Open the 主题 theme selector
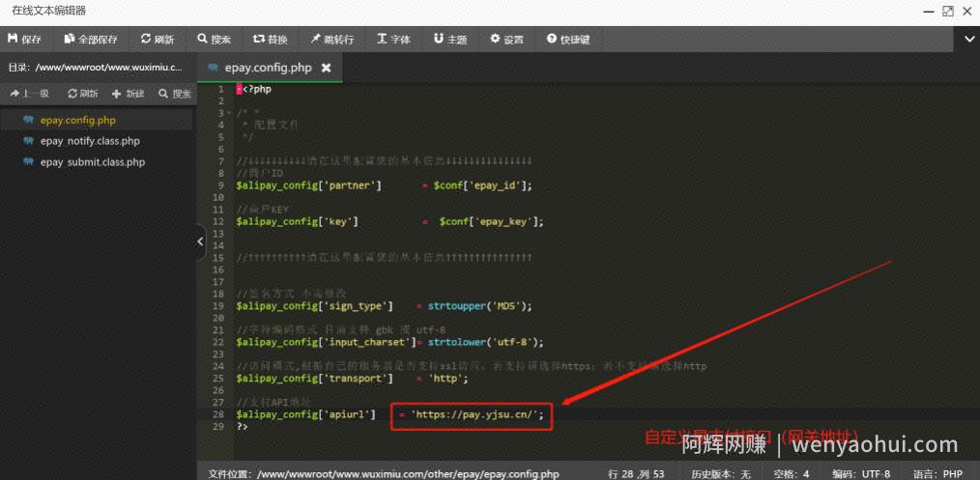The width and height of the screenshot is (980, 480). pos(450,40)
